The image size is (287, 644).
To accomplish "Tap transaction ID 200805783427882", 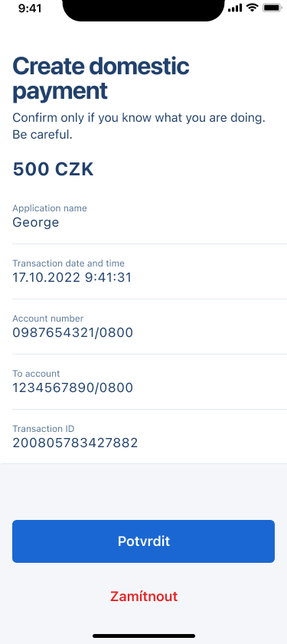I will point(75,443).
